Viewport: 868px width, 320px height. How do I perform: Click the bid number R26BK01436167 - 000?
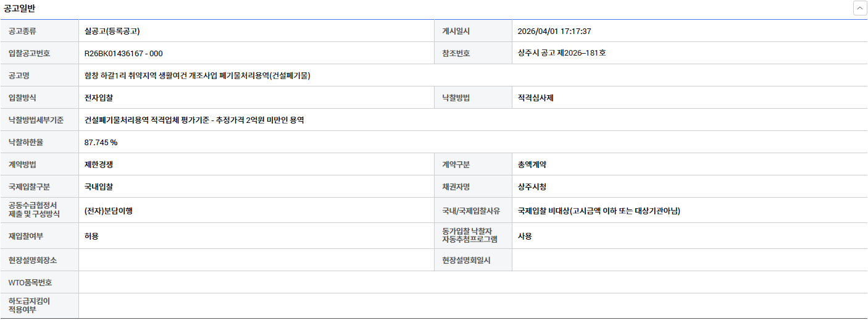pos(123,54)
